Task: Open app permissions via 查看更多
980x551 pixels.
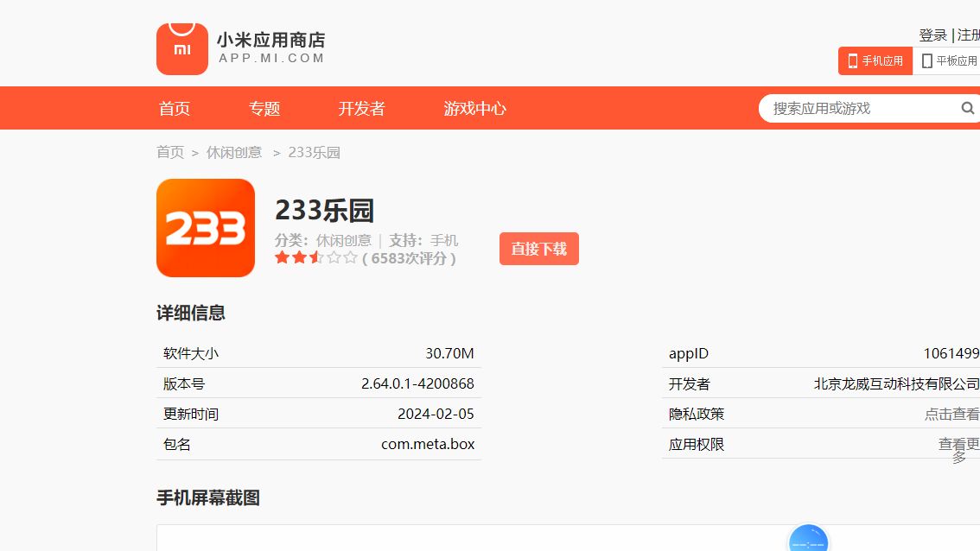Action: 958,450
